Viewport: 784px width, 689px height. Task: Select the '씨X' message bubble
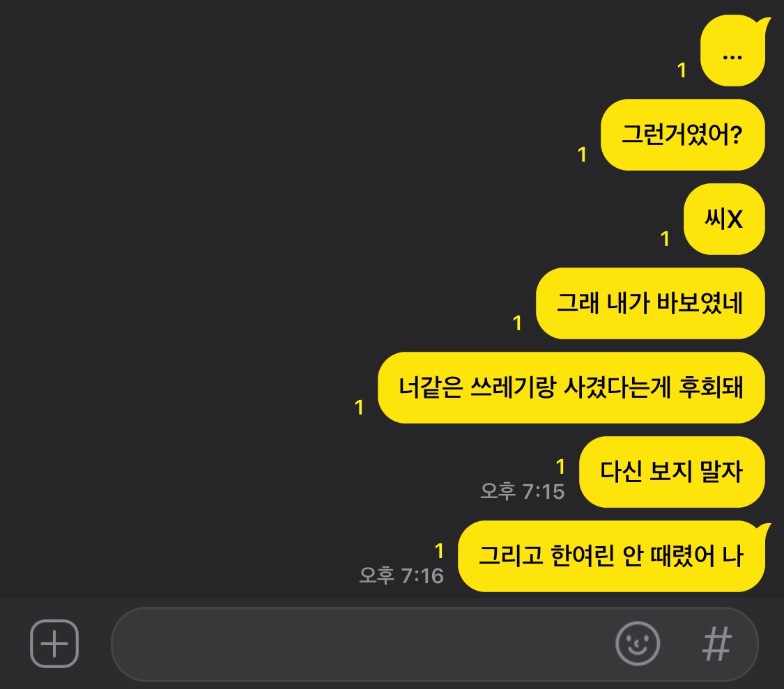pos(724,219)
